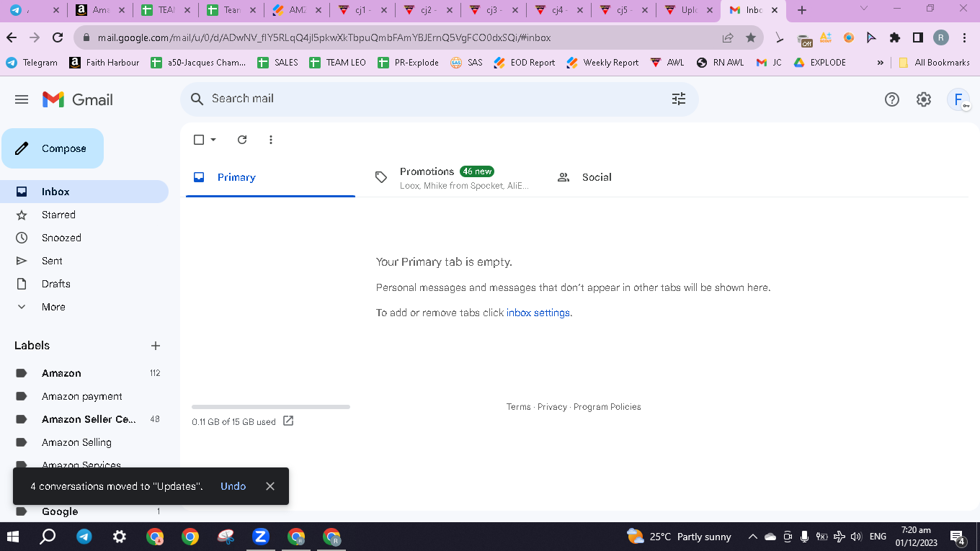Image resolution: width=980 pixels, height=551 pixels.
Task: Open the Faith Harbour bookmark
Action: [104, 63]
